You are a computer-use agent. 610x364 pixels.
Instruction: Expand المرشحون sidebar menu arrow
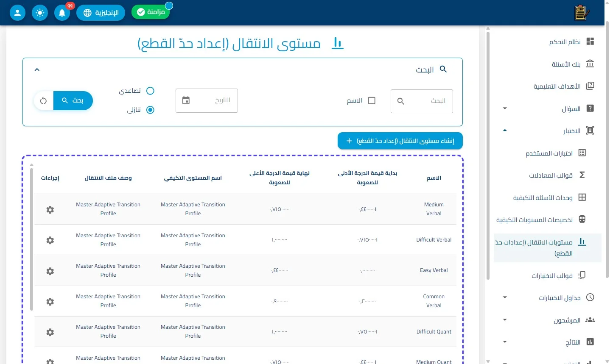[x=505, y=320]
